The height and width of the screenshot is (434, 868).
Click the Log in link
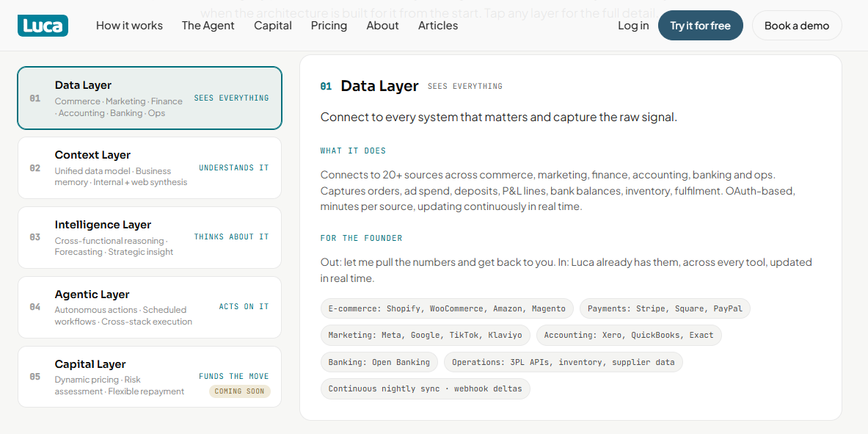coord(633,26)
